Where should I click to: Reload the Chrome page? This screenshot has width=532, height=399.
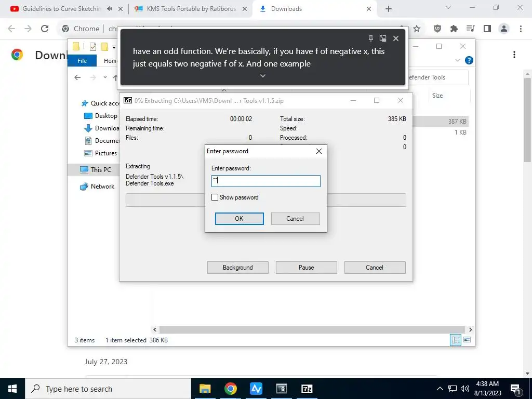click(x=45, y=29)
